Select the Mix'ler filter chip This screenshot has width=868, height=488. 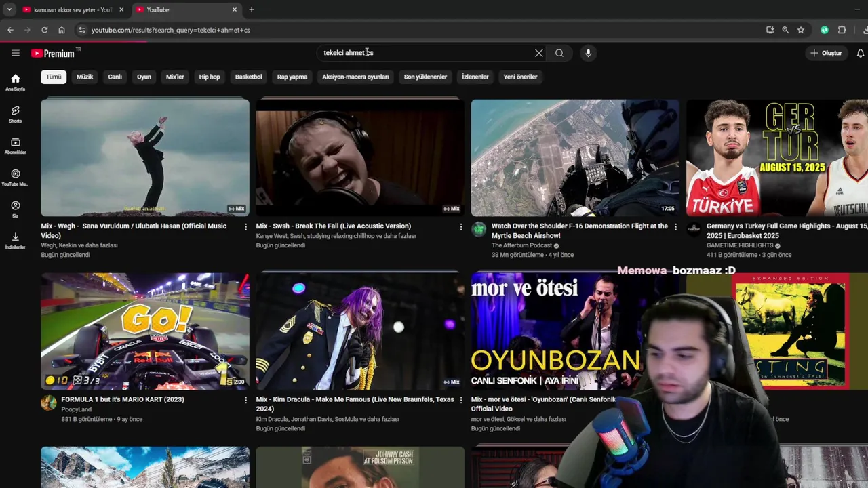point(175,77)
